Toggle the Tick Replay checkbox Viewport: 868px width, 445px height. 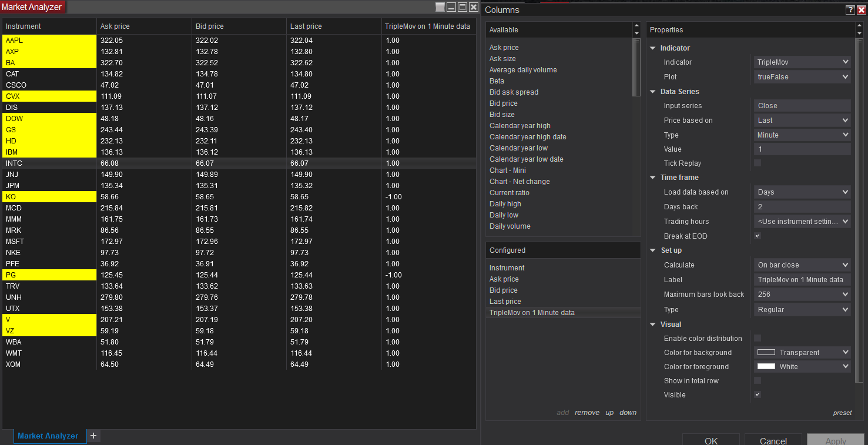[758, 163]
